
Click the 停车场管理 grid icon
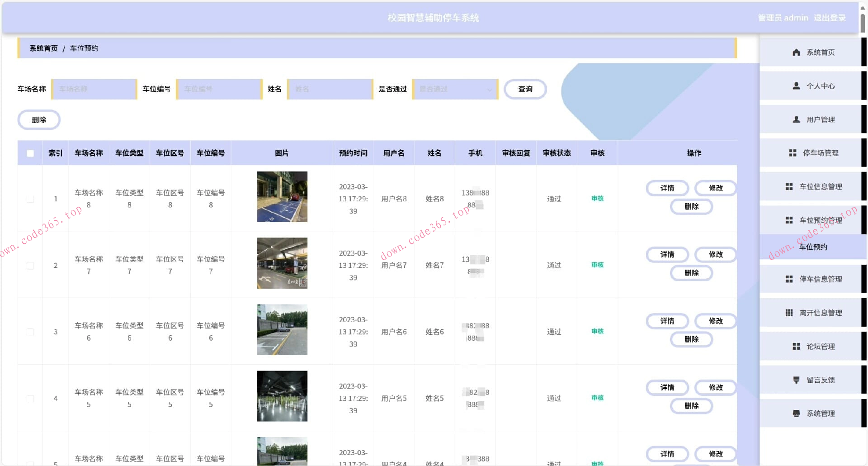[x=792, y=152]
